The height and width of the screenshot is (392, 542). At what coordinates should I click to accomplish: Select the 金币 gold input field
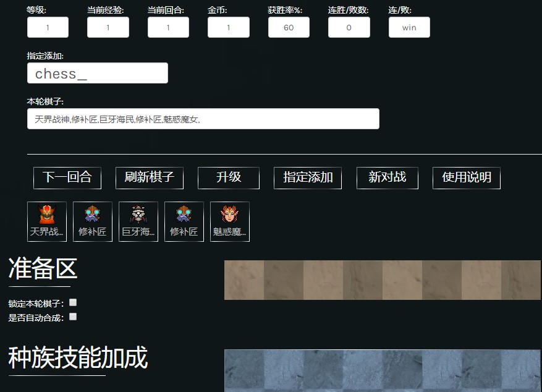pos(228,27)
